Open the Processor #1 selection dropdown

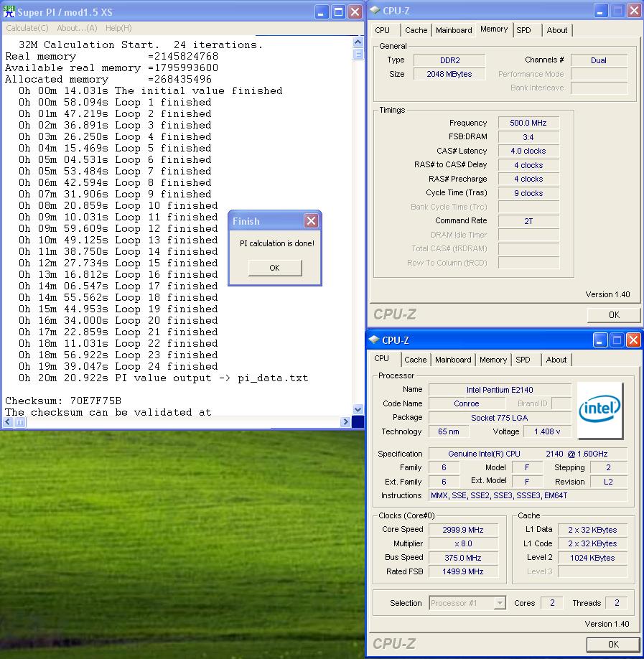coord(500,603)
